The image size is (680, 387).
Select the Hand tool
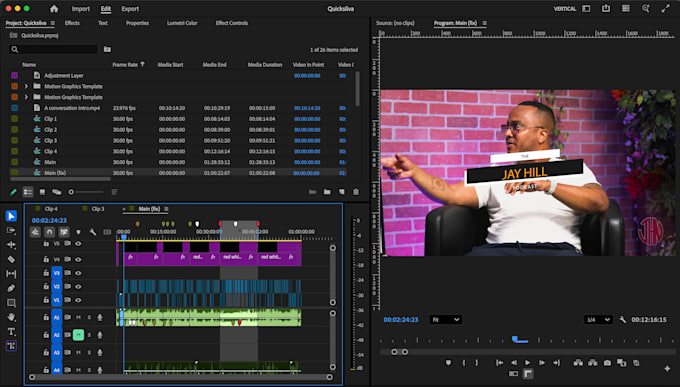pyautogui.click(x=11, y=317)
